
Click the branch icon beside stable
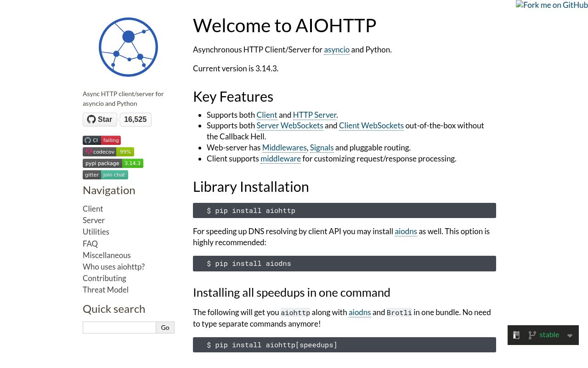pyautogui.click(x=532, y=335)
